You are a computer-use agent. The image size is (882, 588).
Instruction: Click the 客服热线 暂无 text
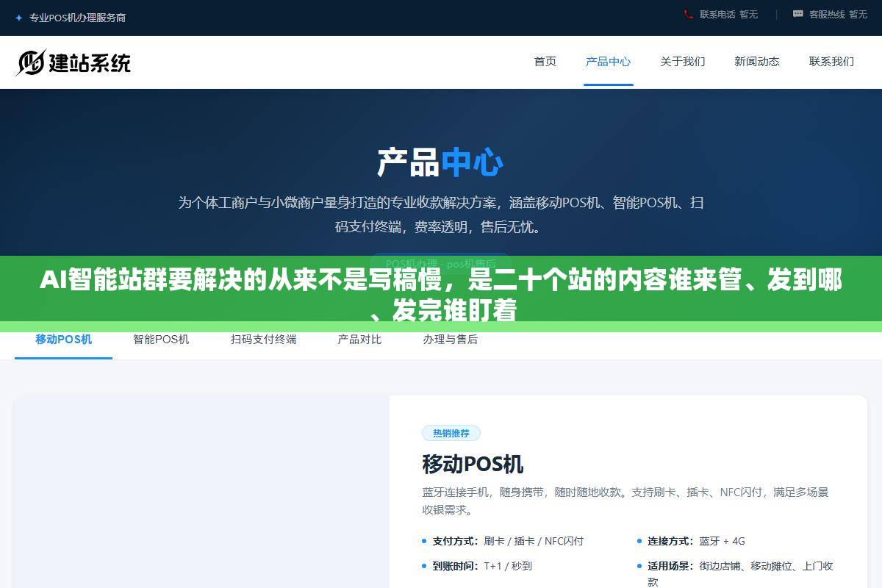tap(838, 14)
